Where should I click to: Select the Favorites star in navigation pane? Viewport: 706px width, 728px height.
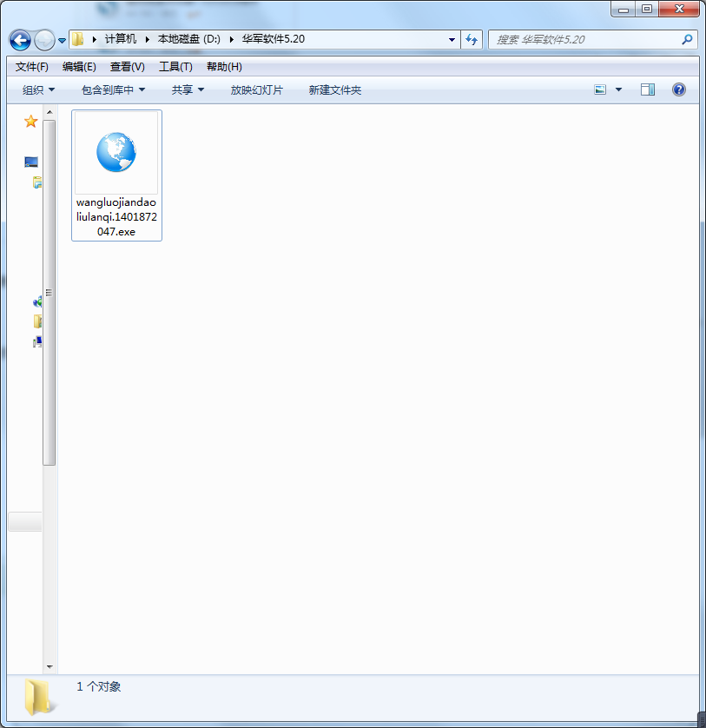tap(30, 121)
